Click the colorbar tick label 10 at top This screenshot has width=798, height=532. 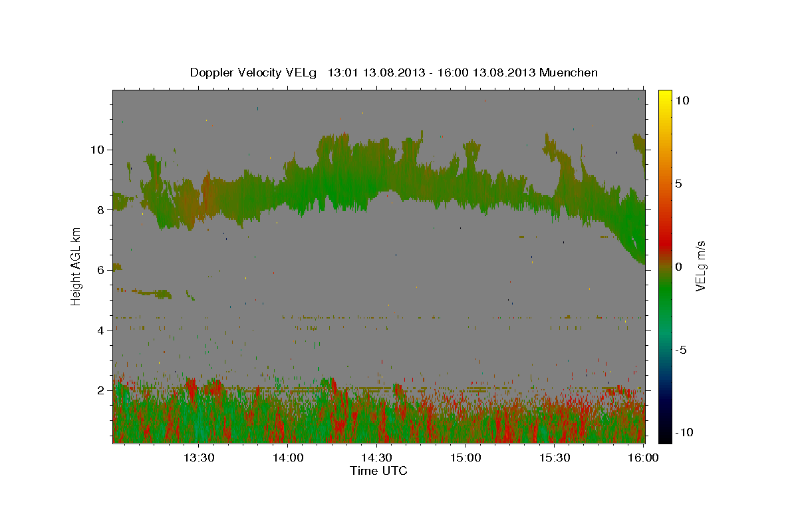(x=681, y=100)
